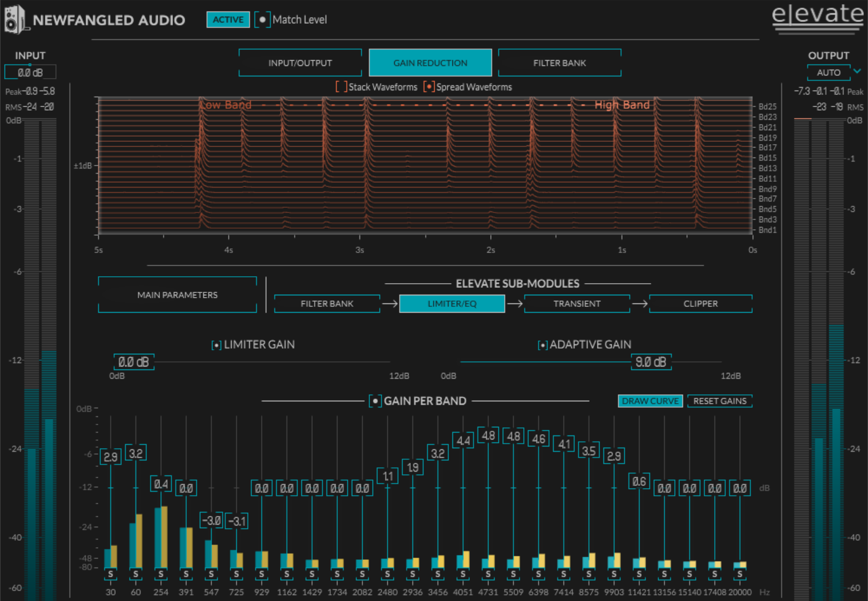The image size is (868, 601).
Task: Select Spread Waveforms option
Action: [x=429, y=87]
